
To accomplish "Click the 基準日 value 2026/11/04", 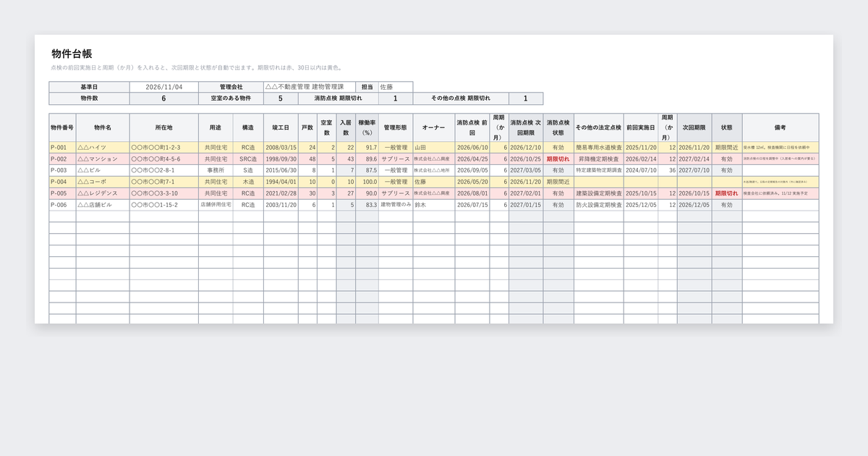I will (x=164, y=87).
